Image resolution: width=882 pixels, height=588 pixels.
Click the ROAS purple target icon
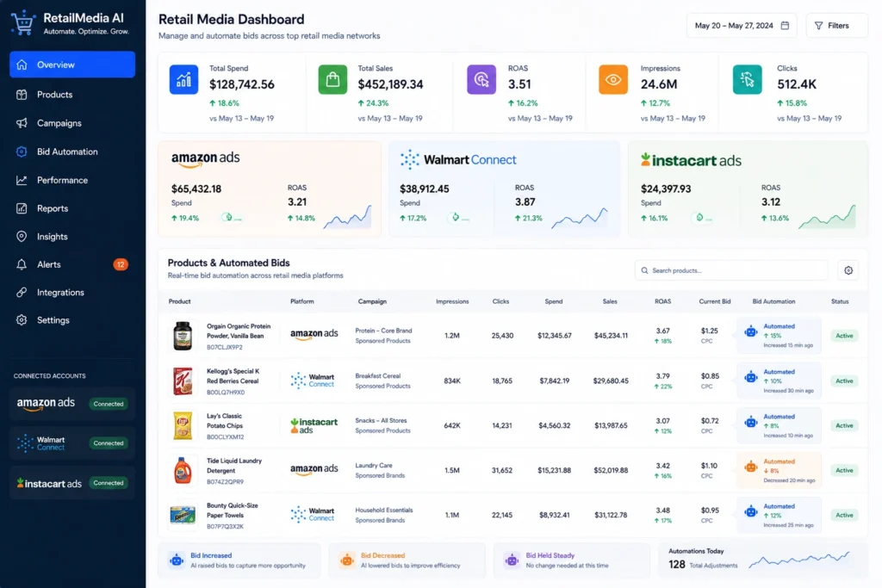click(481, 80)
